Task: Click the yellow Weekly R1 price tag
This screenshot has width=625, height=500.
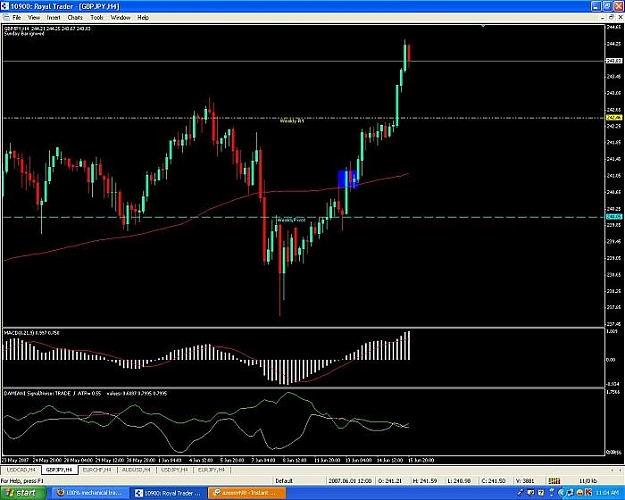Action: 614,118
